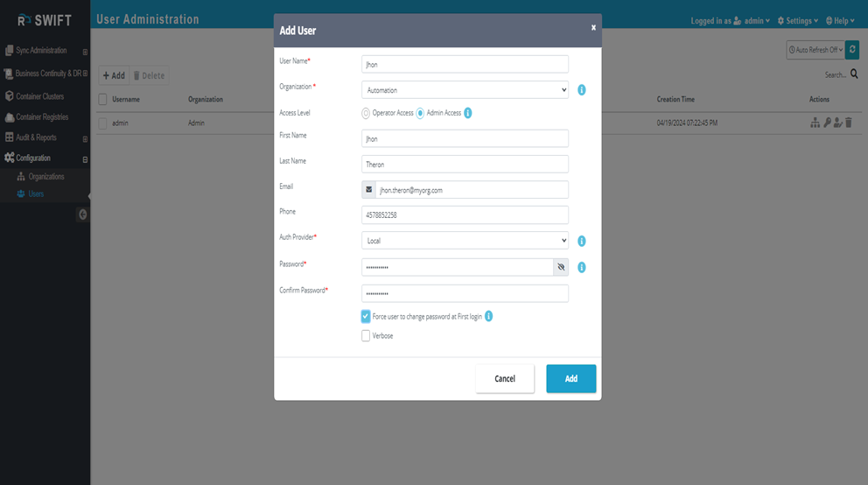
Task: Go to Organizations under Configuration
Action: [x=46, y=177]
